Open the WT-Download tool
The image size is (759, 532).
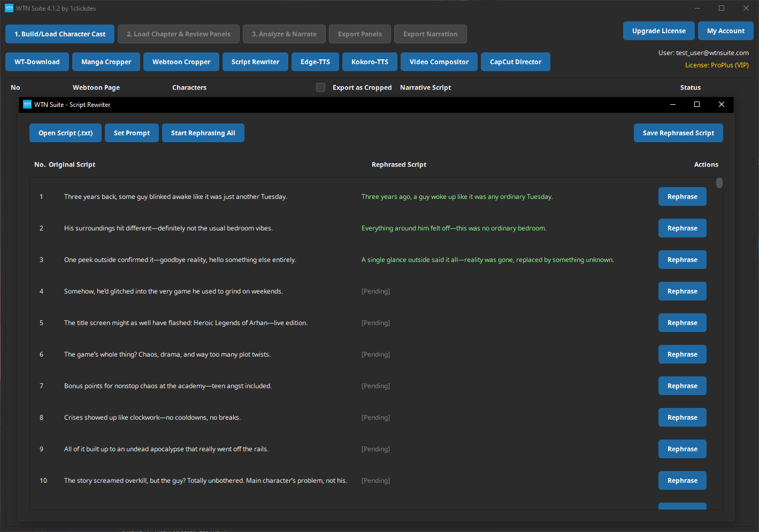[x=36, y=61]
